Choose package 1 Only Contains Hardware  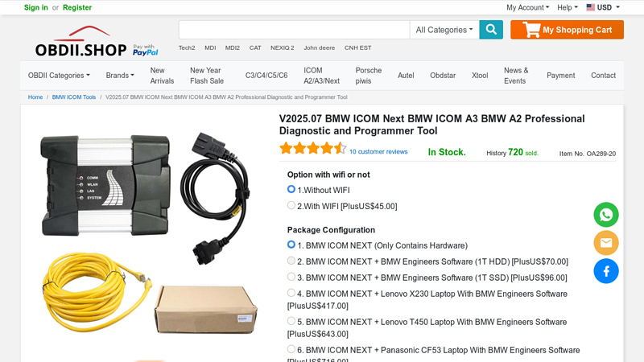coord(291,245)
